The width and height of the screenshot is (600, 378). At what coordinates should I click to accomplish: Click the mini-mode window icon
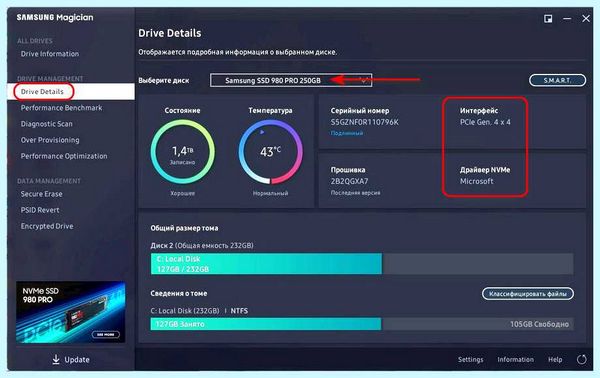click(x=548, y=19)
